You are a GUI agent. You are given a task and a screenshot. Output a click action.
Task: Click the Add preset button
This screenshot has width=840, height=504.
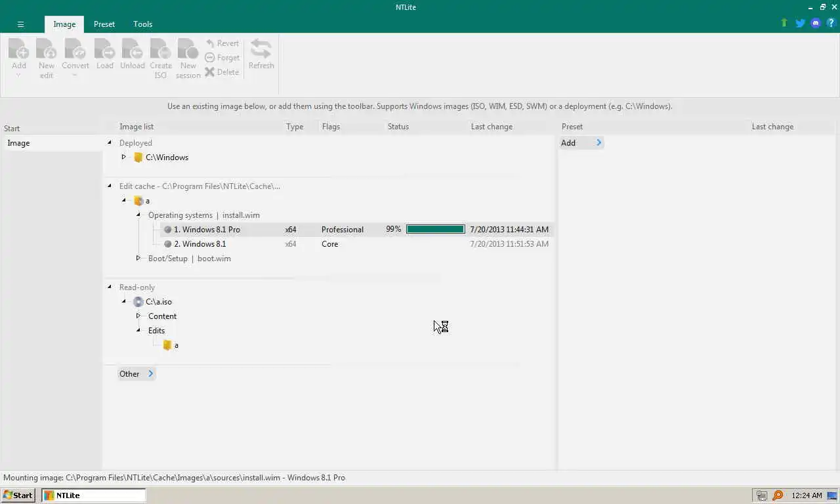(x=581, y=143)
